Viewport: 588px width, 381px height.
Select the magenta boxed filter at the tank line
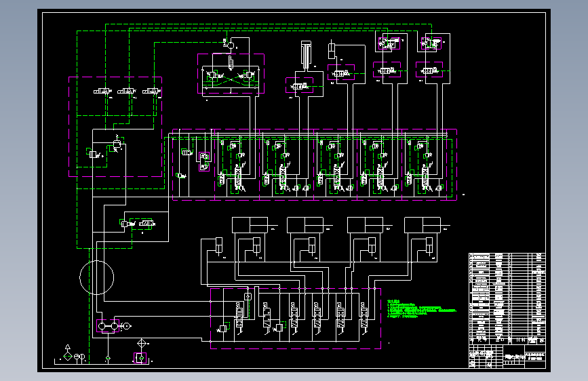(x=140, y=358)
